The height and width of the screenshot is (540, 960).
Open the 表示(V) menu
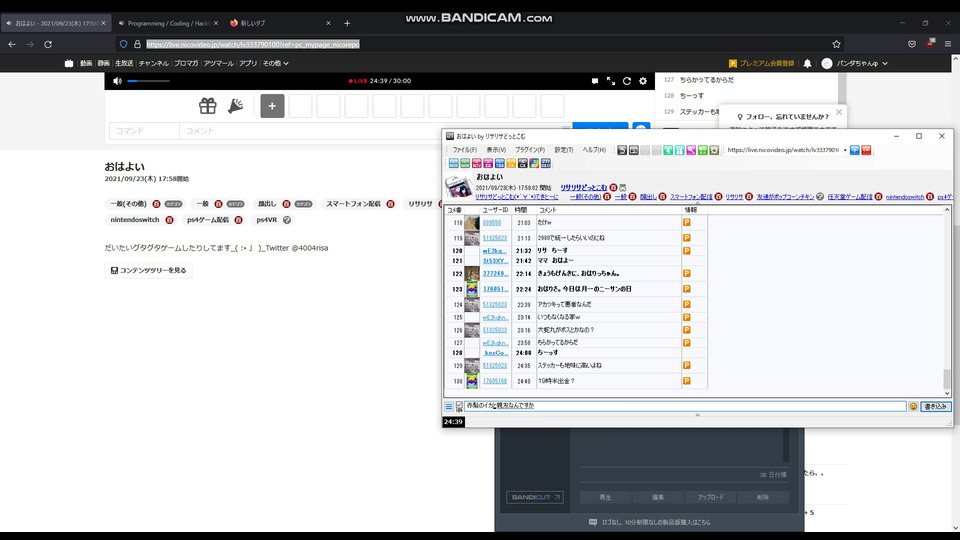click(496, 150)
